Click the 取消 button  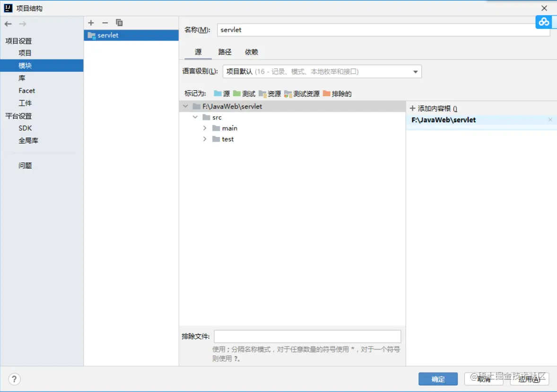484,379
